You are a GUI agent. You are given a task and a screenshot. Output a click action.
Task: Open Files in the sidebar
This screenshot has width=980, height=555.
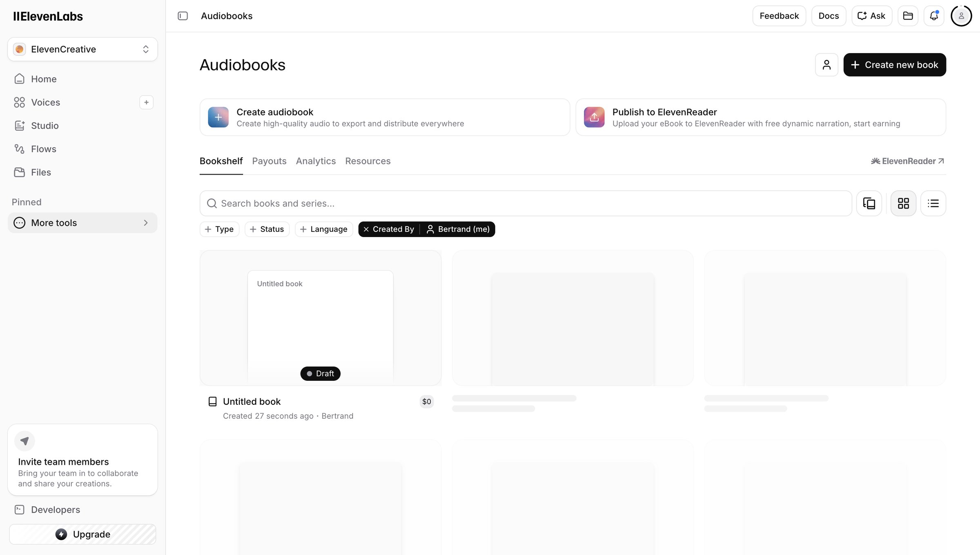pos(82,172)
